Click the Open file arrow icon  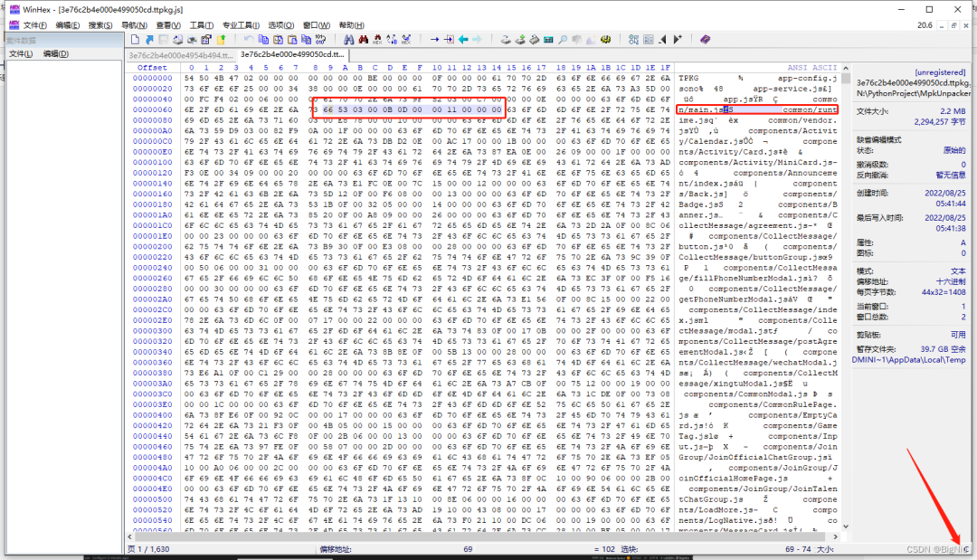pos(149,39)
